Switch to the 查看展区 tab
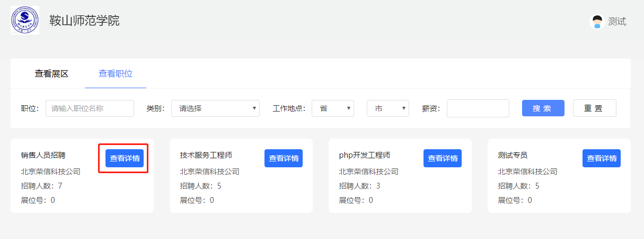Viewport: 644px width, 239px height. pos(52,74)
